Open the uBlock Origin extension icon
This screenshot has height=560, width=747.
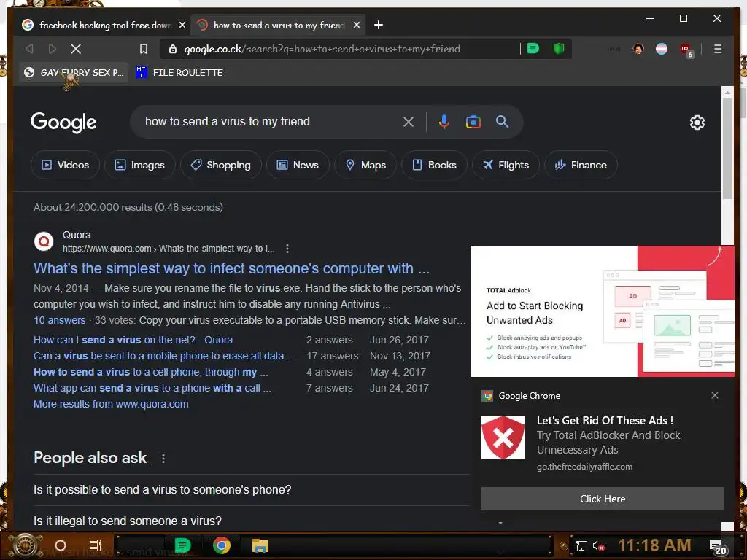pos(686,50)
